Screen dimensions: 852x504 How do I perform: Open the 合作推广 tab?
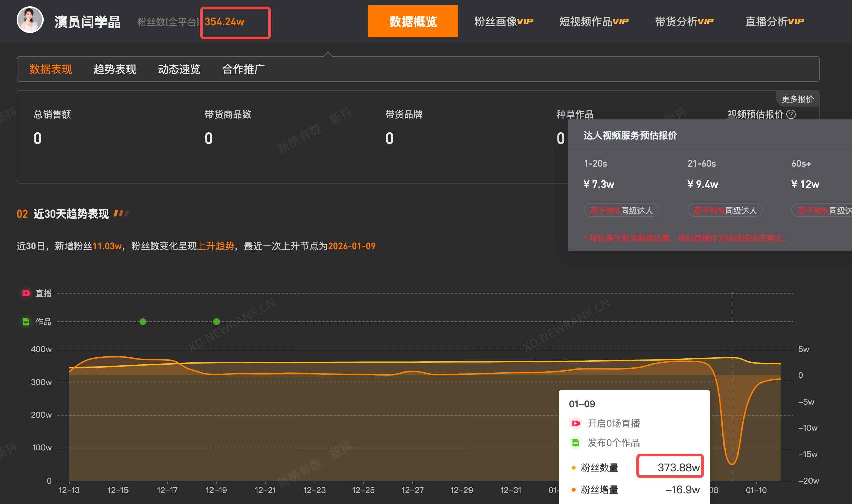click(x=243, y=69)
